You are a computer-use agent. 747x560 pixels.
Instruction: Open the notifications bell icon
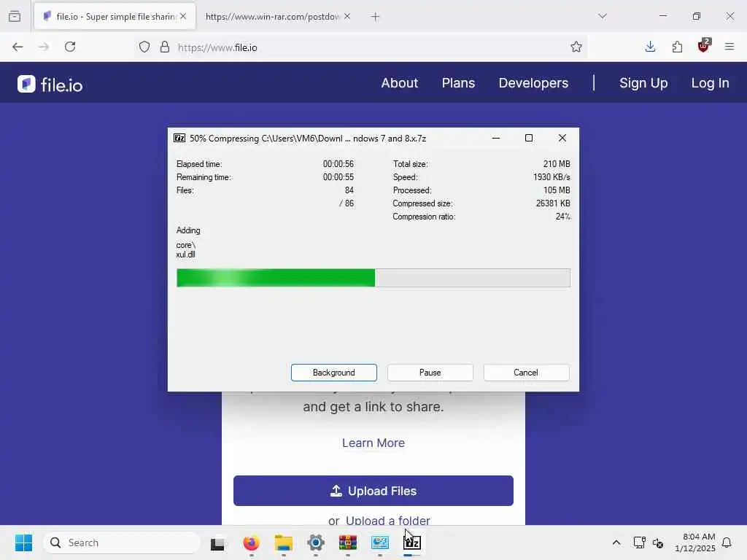727,542
